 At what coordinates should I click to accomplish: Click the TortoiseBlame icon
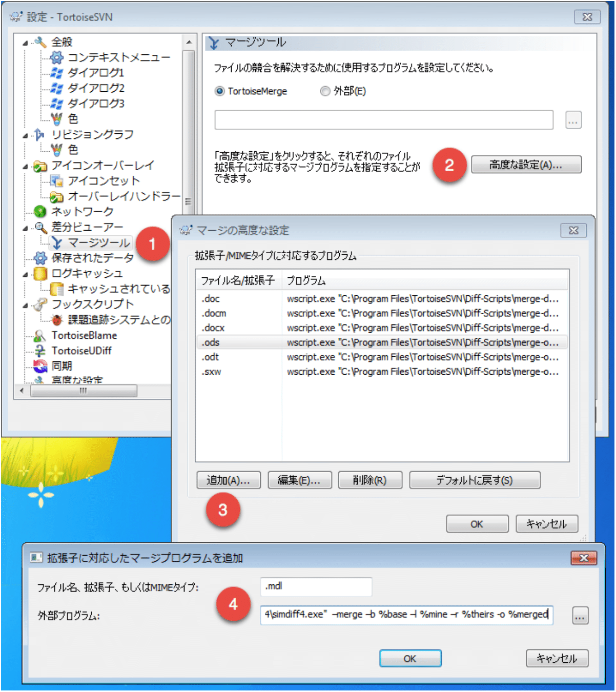40,336
